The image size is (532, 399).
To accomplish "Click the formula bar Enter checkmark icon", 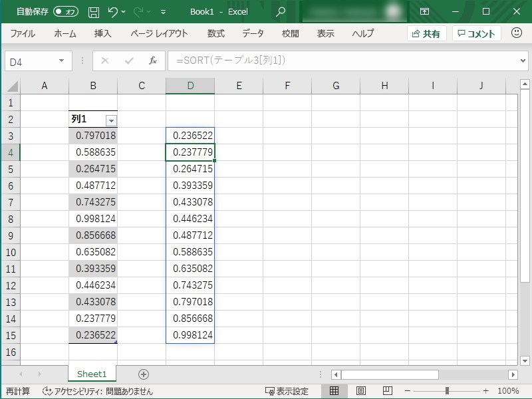I will [129, 61].
